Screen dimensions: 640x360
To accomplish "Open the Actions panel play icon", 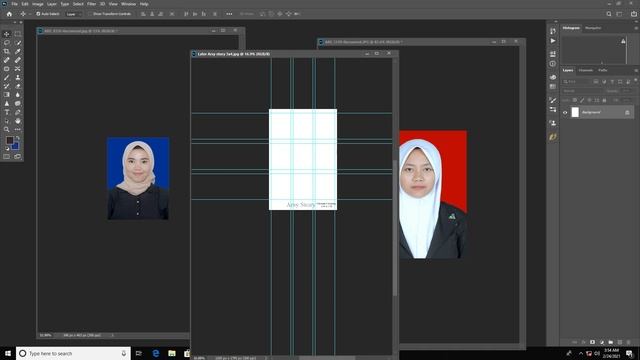I will click(553, 41).
